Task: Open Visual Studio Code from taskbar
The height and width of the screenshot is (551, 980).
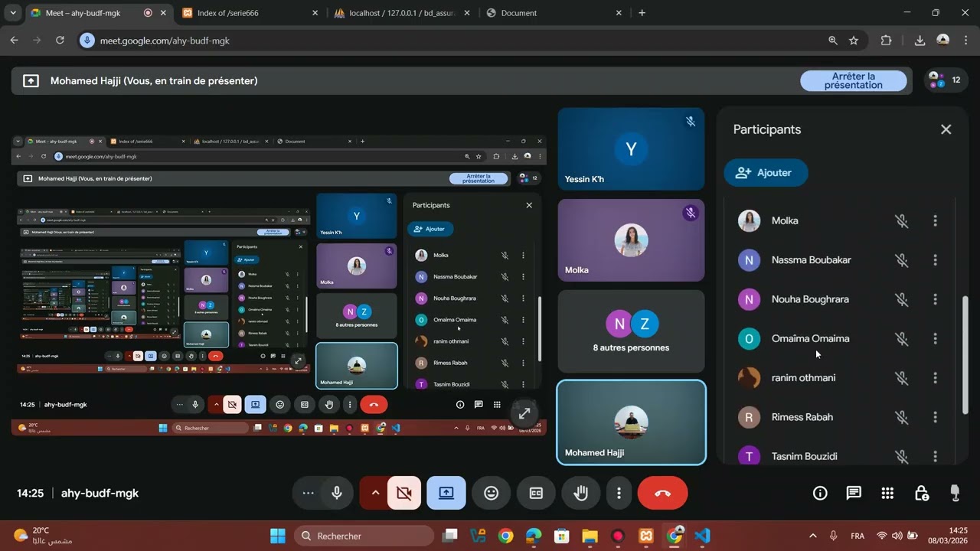Action: click(x=702, y=536)
